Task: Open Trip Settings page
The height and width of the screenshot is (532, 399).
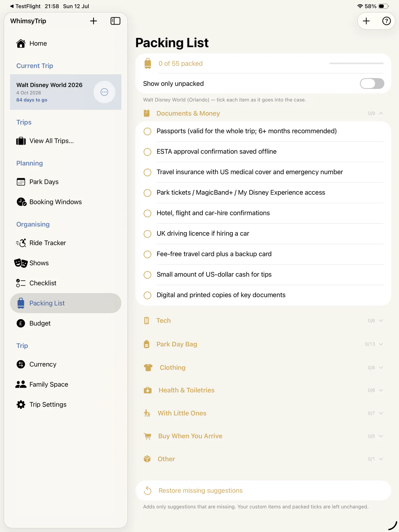Action: (66, 405)
